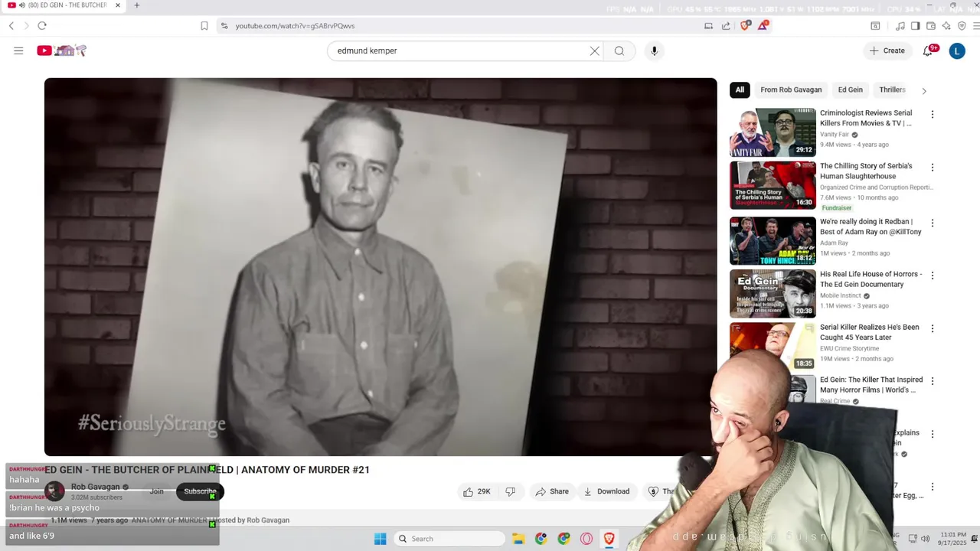The width and height of the screenshot is (980, 551).
Task: Join Rob Gavagan channel membership
Action: (157, 491)
